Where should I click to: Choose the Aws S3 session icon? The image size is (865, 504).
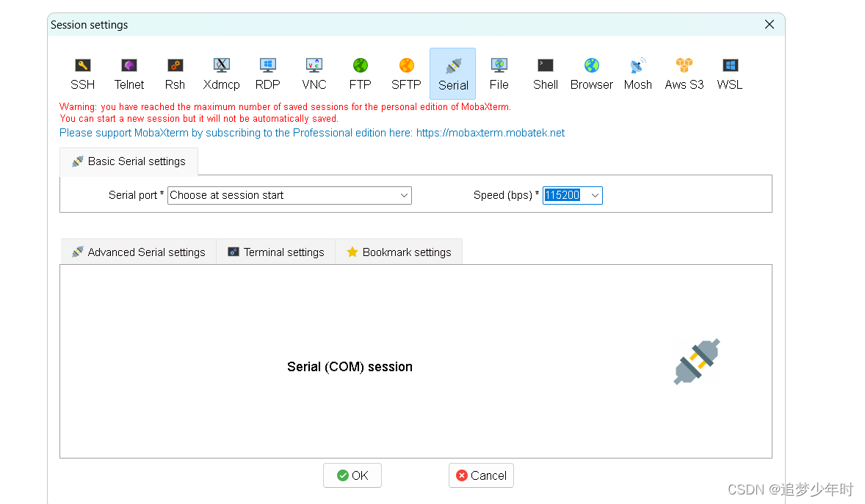[x=684, y=74]
